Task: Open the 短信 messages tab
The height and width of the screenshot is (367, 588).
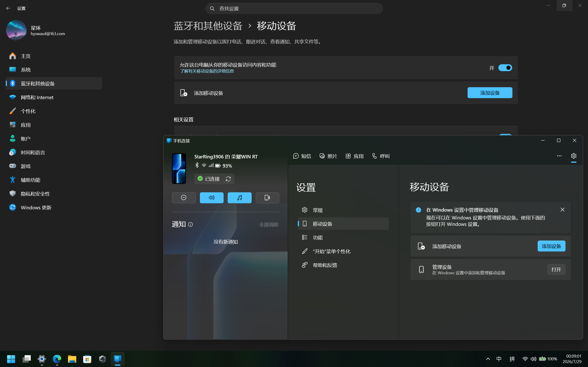Action: [x=302, y=156]
